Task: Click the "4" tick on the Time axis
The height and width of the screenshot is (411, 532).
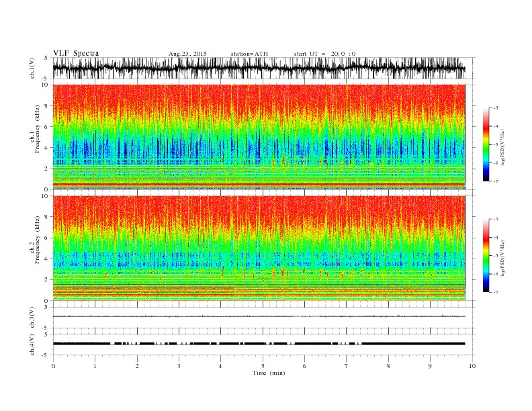Action: (x=220, y=366)
